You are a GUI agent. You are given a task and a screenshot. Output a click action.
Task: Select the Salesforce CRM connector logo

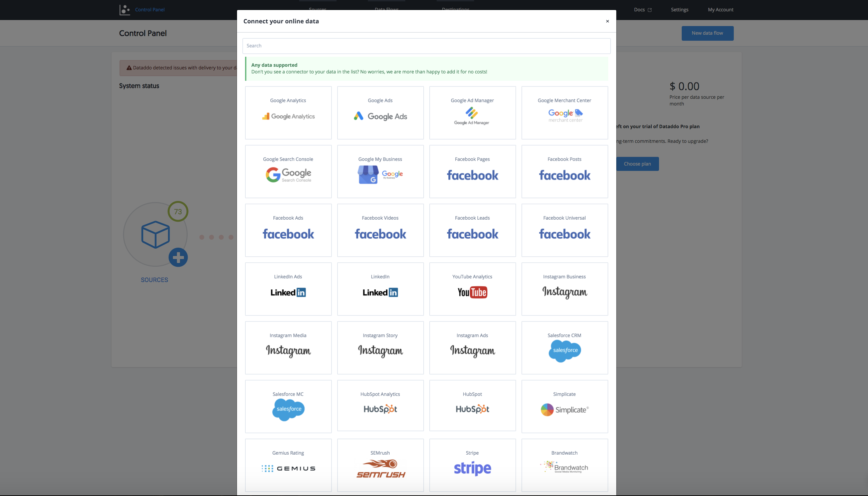[x=565, y=351]
